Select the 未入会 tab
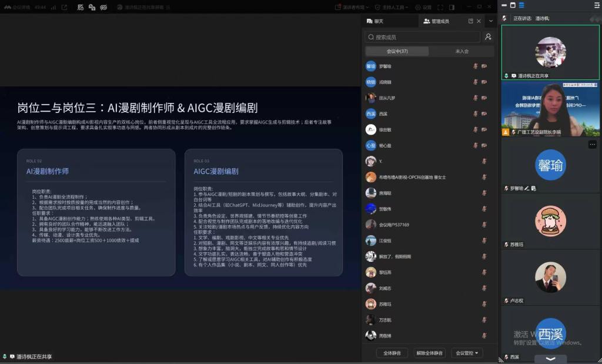Screen dimensions: 602x364 click(461, 51)
